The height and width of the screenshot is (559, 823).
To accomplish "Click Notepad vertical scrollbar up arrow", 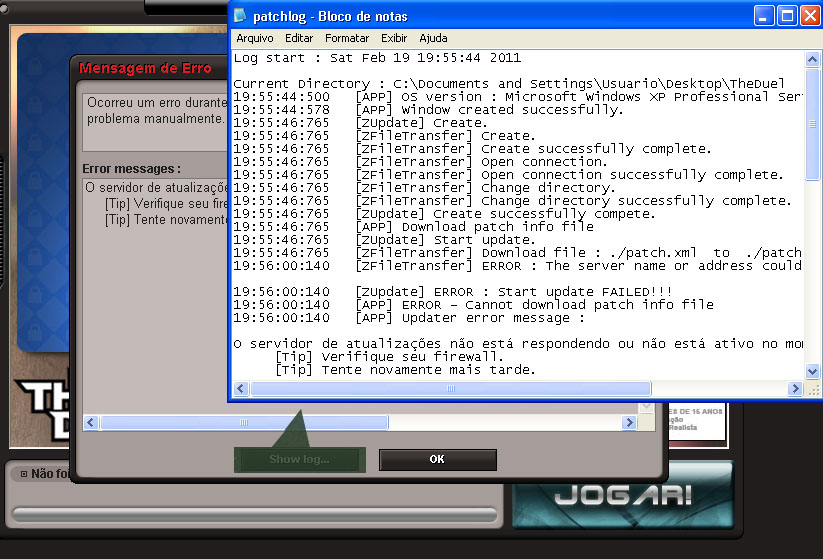I will (812, 59).
